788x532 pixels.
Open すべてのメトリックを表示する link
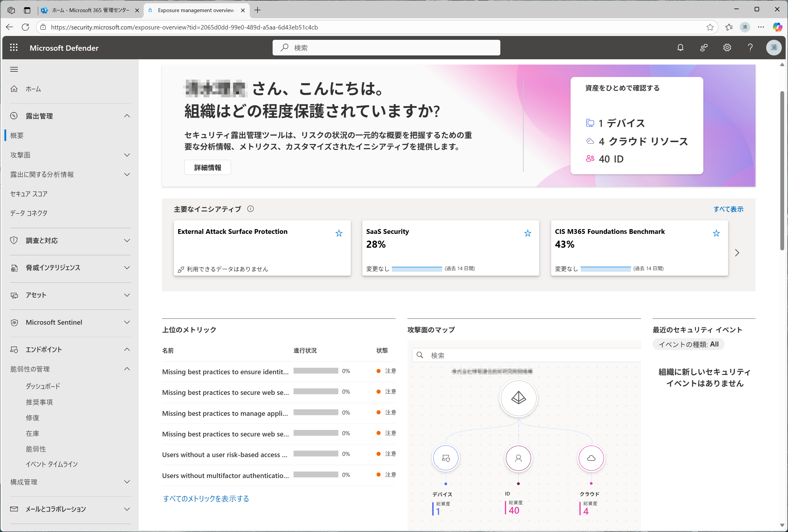coord(205,498)
